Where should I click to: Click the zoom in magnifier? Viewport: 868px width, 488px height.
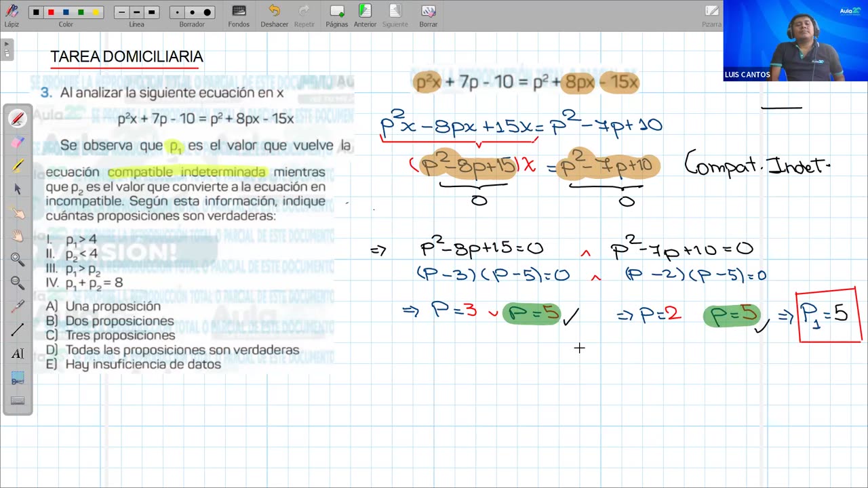18,259
